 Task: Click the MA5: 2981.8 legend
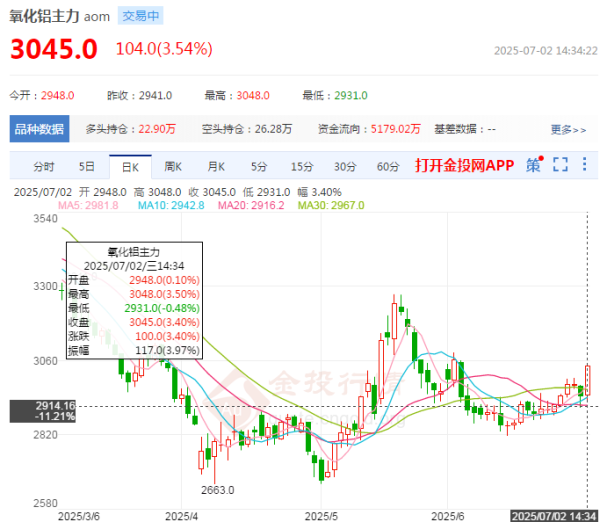coord(88,206)
